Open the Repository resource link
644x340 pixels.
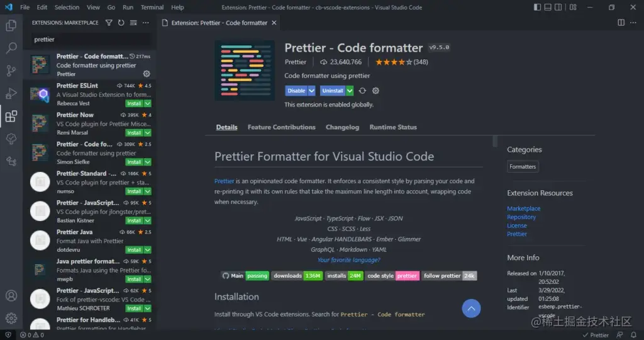tap(521, 217)
